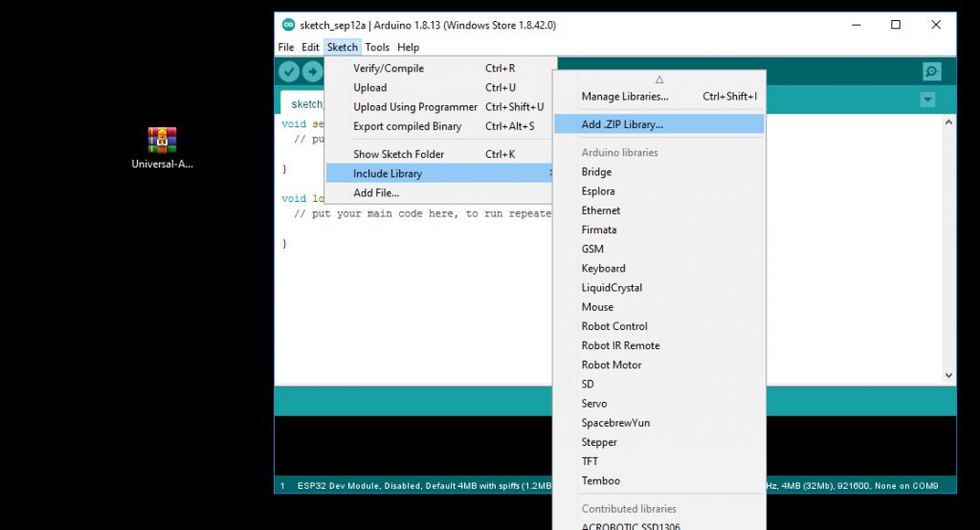Open the Edit menu

pos(310,48)
